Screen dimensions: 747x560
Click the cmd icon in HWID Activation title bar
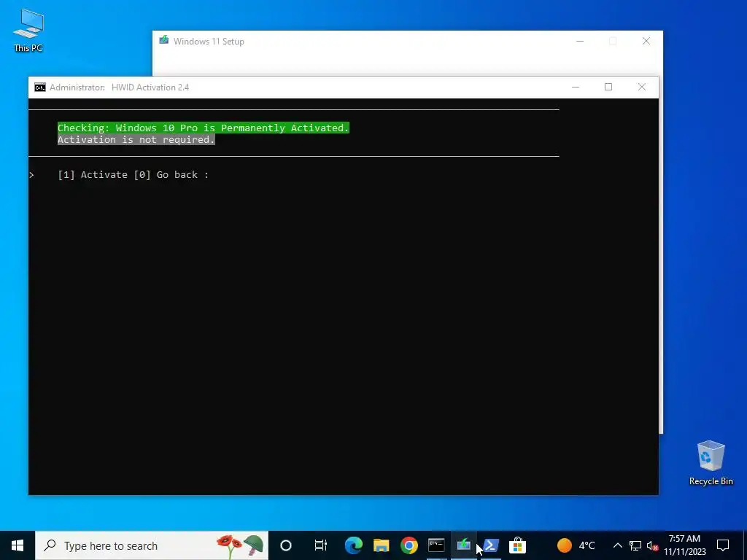[40, 87]
